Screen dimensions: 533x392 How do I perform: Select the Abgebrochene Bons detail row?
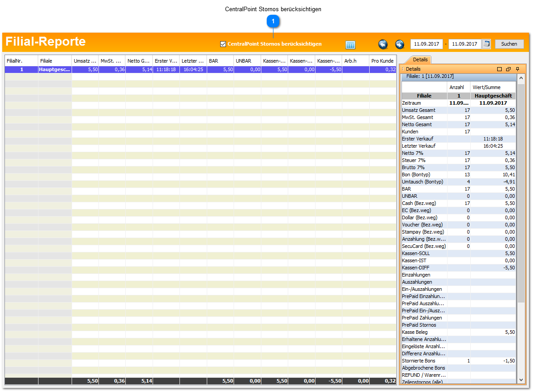(x=459, y=367)
